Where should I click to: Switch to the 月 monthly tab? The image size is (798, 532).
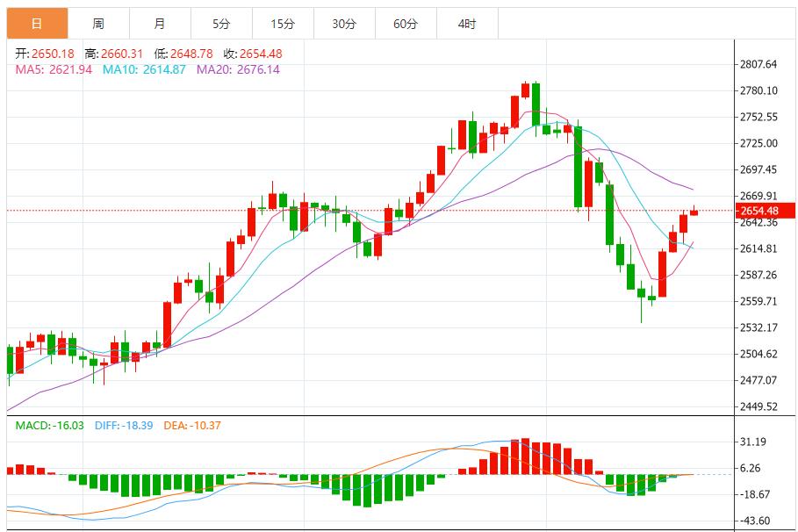click(159, 24)
